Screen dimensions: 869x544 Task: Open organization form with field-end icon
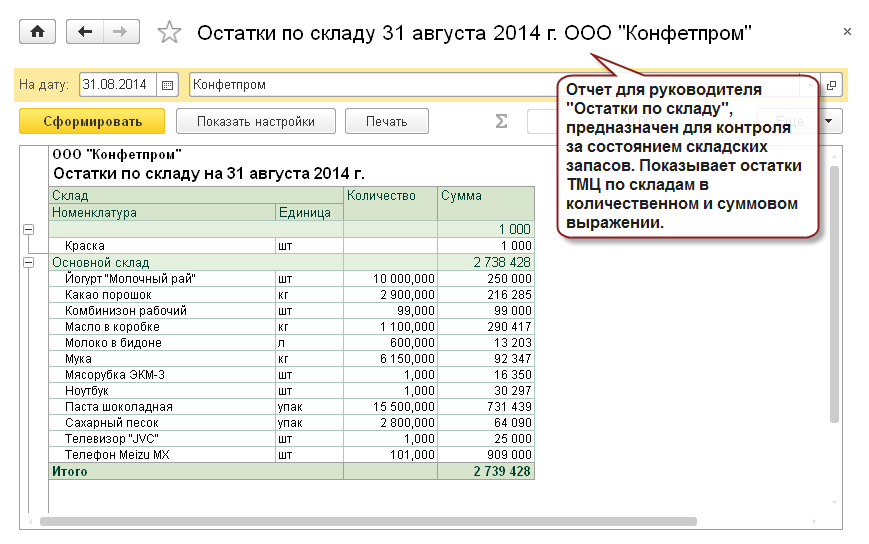(x=831, y=85)
